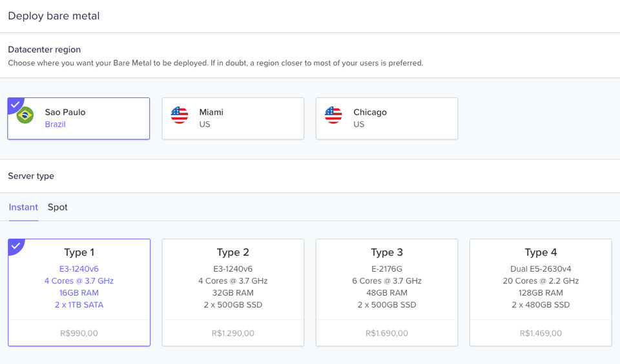
Task: Click the R$1.290,00 price
Action: coord(233,333)
